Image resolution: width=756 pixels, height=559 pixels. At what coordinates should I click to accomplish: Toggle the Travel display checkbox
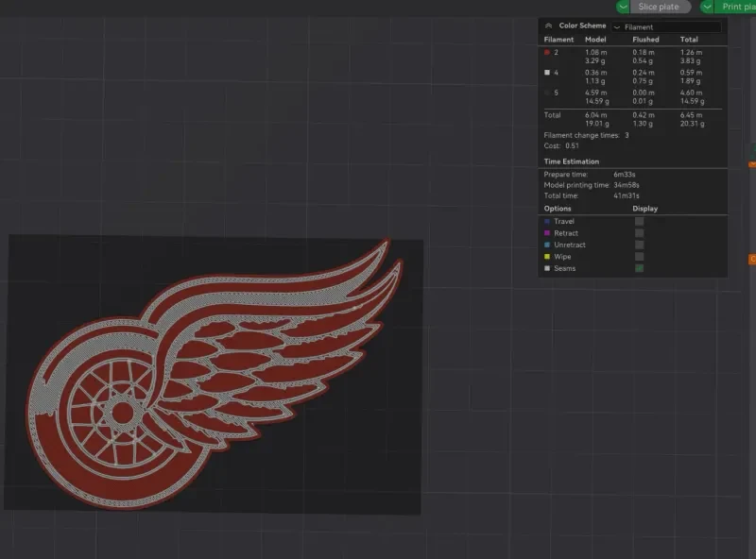pos(640,221)
